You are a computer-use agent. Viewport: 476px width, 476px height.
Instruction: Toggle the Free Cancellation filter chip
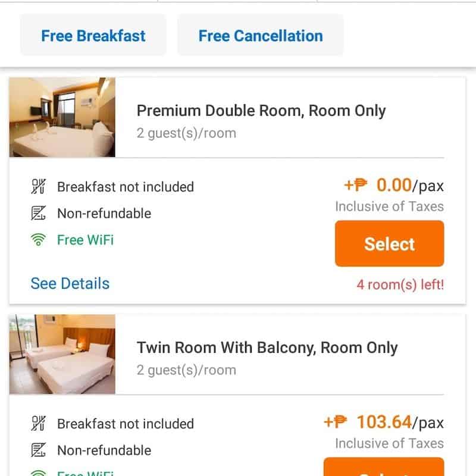(x=261, y=36)
